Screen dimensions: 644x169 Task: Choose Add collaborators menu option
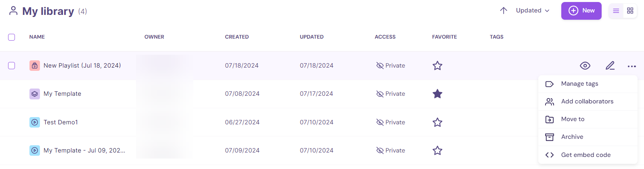(587, 101)
